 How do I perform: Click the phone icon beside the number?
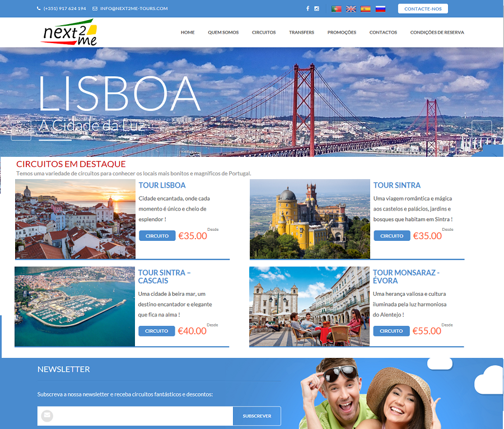point(39,8)
